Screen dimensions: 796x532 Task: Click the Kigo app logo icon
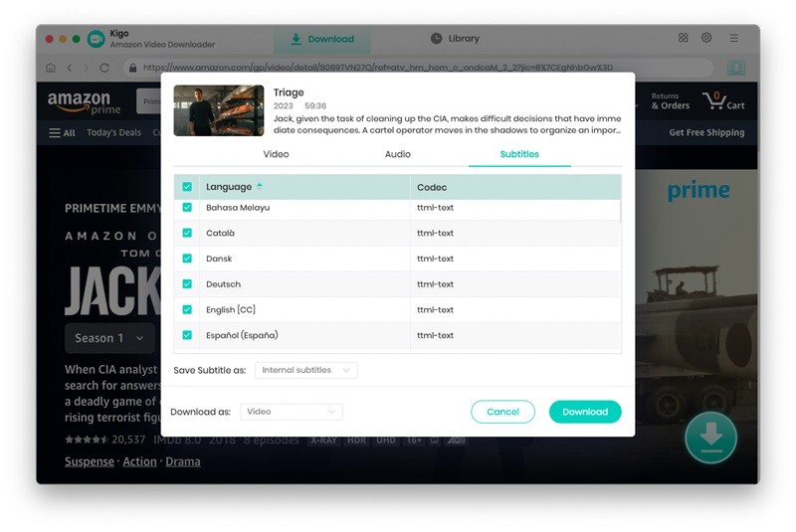pyautogui.click(x=96, y=39)
